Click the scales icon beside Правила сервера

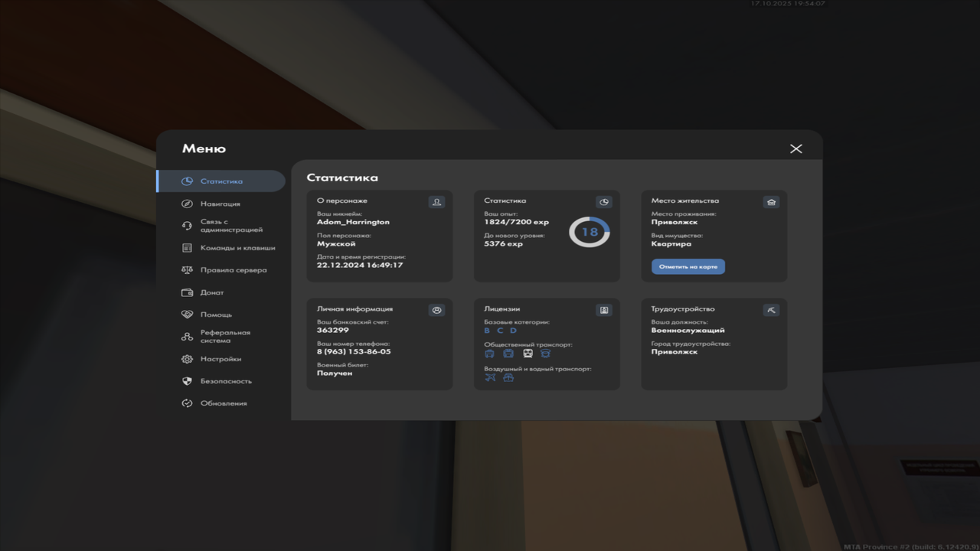pyautogui.click(x=187, y=270)
